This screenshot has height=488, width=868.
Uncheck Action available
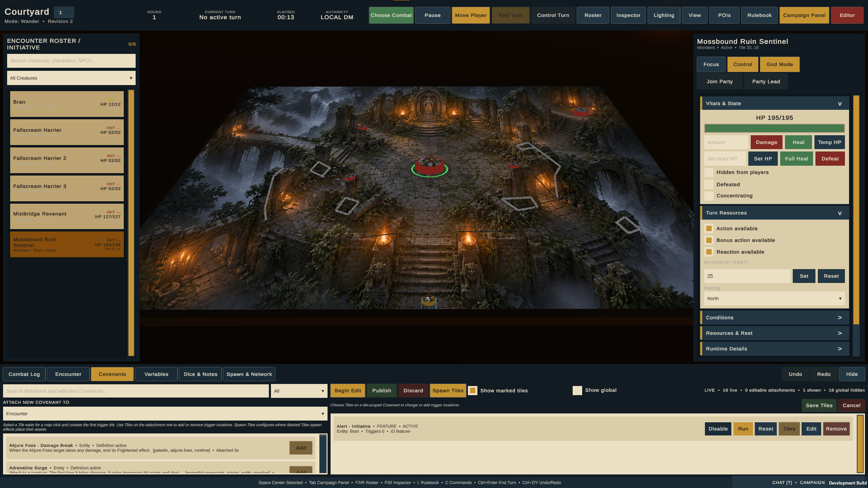(x=709, y=228)
